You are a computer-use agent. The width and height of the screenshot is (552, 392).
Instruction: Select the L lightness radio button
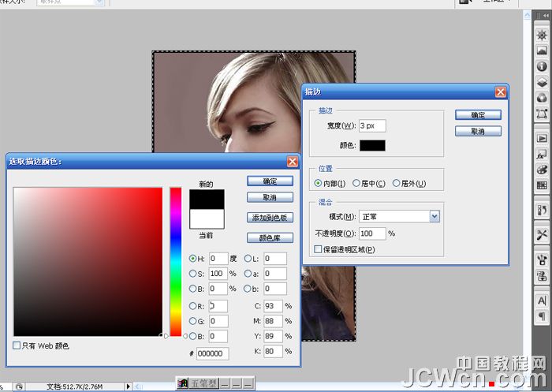pos(248,259)
